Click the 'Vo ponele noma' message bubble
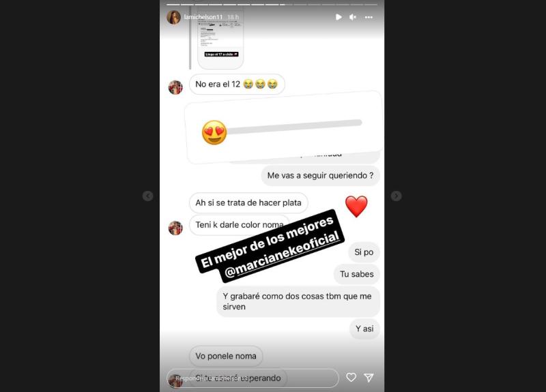Screen dimensions: 546x392 [x=226, y=356]
